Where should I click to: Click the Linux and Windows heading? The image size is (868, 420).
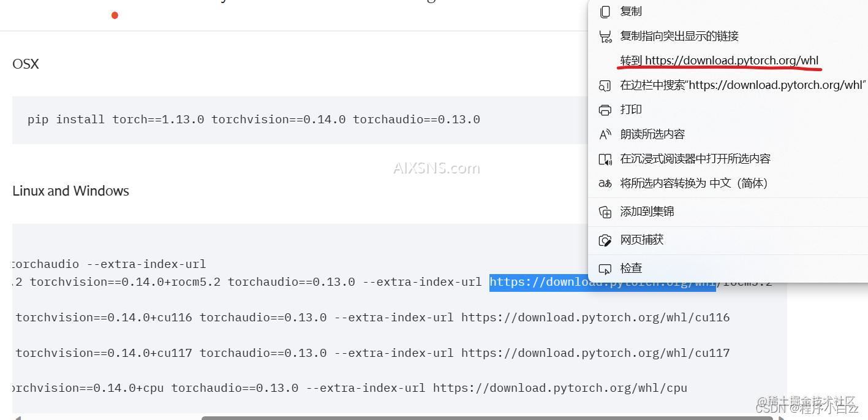(70, 191)
